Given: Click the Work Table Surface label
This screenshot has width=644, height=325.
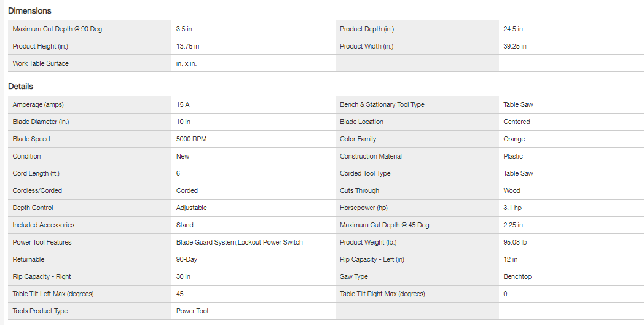Looking at the screenshot, I should coord(41,63).
